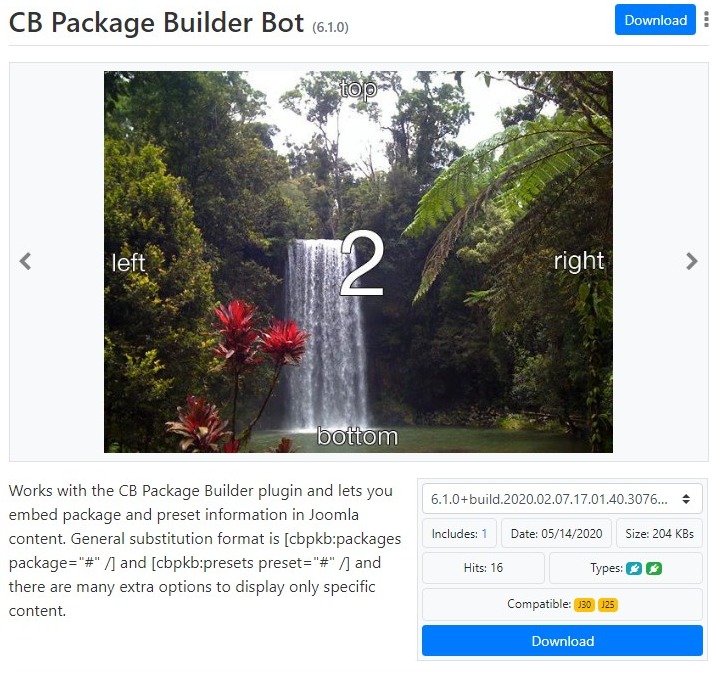Click the waterfall slide image

tap(358, 262)
